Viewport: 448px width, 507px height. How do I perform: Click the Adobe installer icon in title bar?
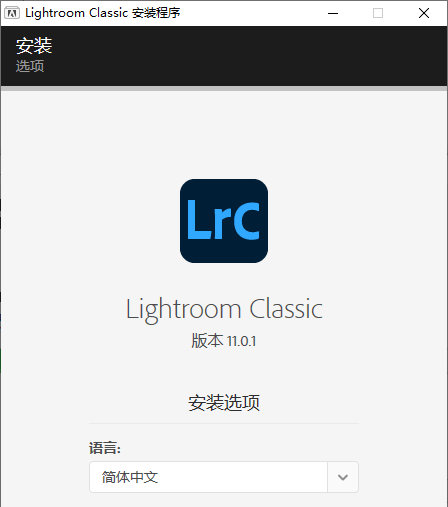[x=12, y=13]
